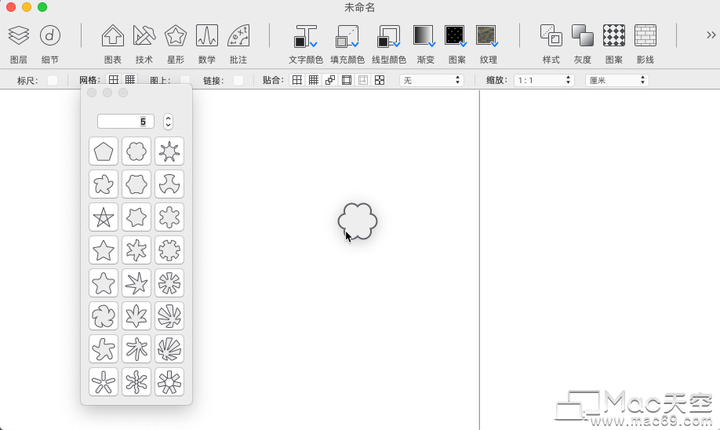Show more toolbar items via chevron
Screen dimensions: 720x430
tap(711, 35)
